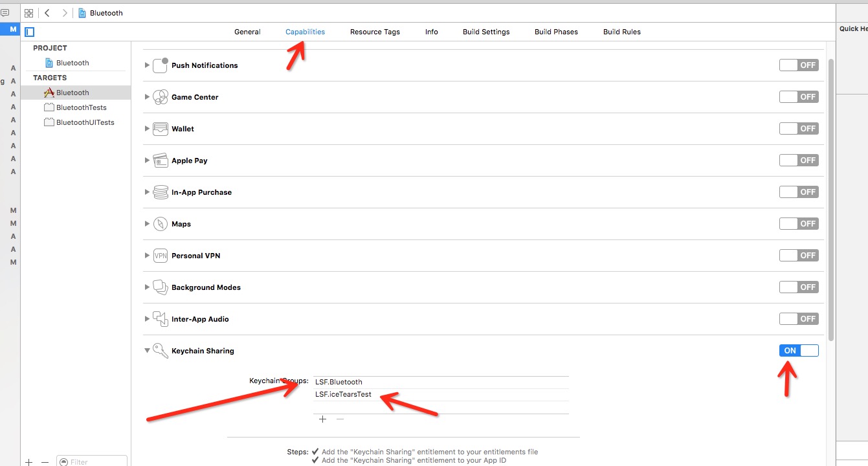
Task: Switch to the General tab
Action: [x=247, y=32]
